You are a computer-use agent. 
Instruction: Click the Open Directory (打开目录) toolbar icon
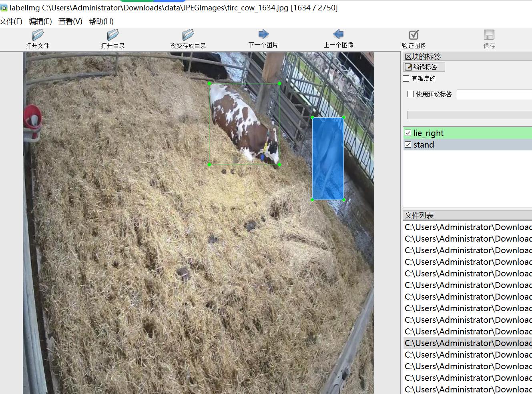(112, 35)
